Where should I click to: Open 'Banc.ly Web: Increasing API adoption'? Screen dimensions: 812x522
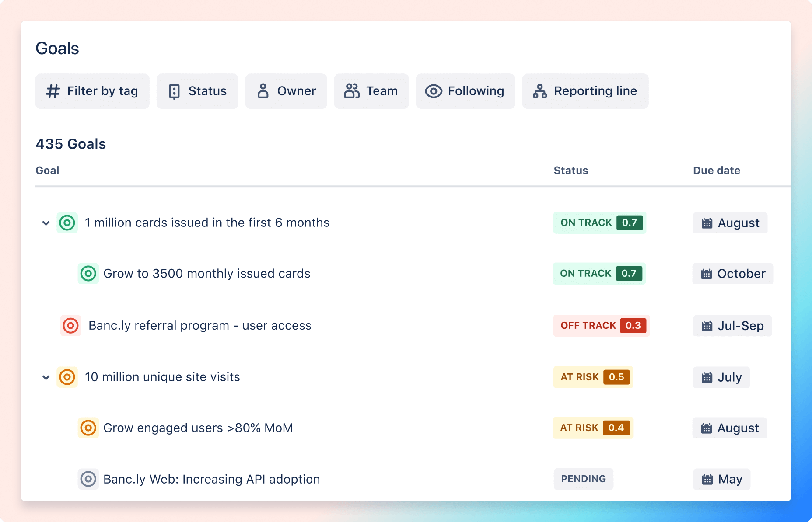(x=211, y=479)
